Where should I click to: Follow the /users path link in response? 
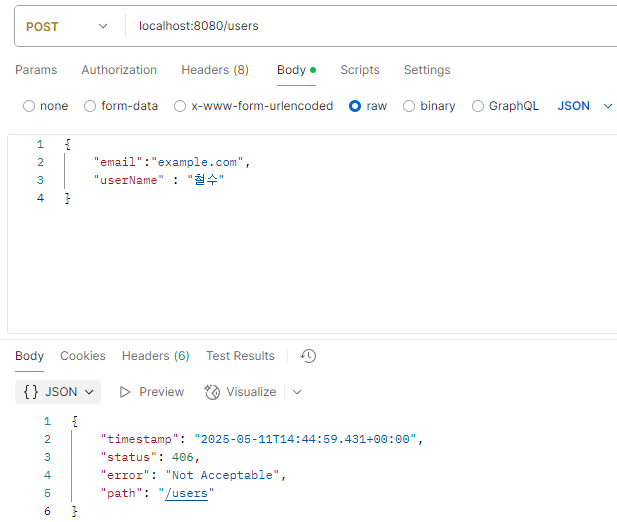pyautogui.click(x=186, y=493)
